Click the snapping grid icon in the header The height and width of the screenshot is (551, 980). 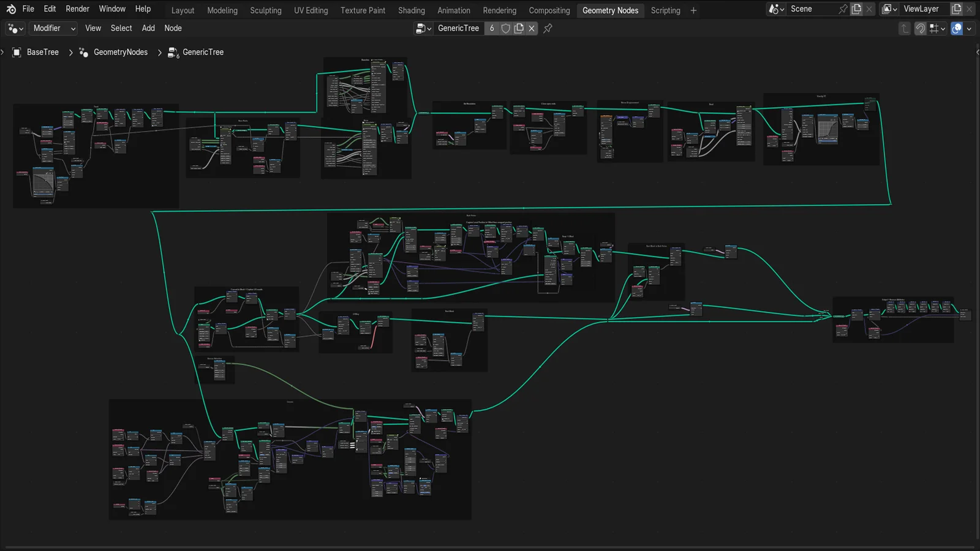click(933, 28)
